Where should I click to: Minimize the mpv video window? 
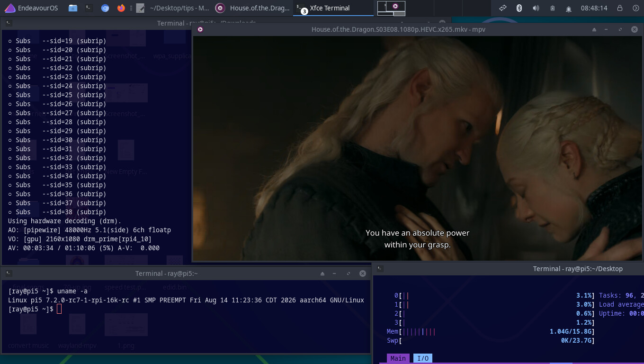click(x=606, y=29)
